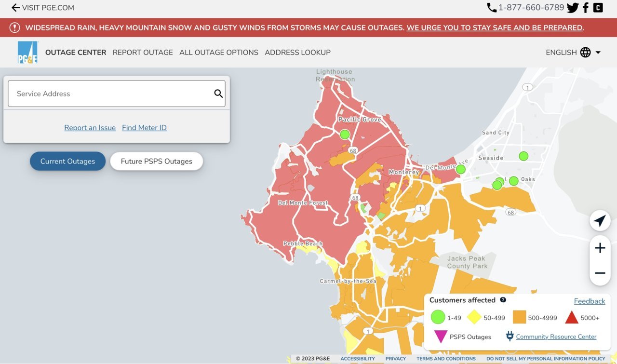Click the red 5000+ legend triangle
This screenshot has width=617, height=364.
(x=571, y=317)
